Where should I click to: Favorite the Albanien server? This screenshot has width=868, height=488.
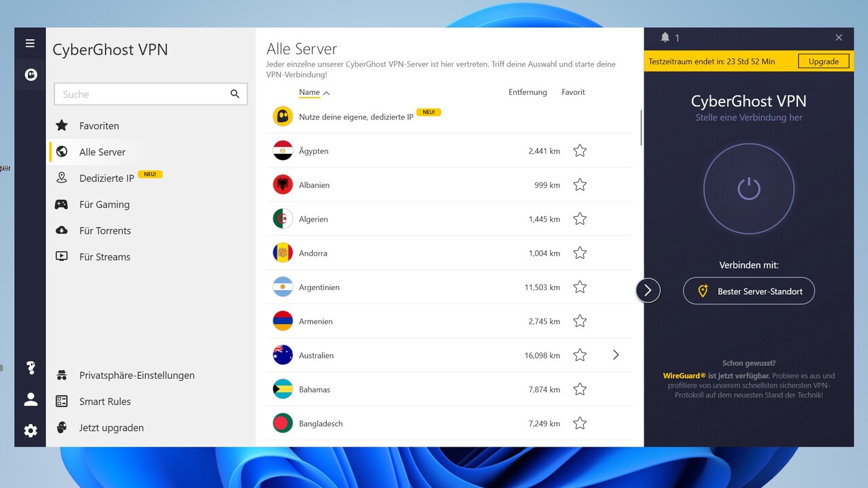click(580, 184)
